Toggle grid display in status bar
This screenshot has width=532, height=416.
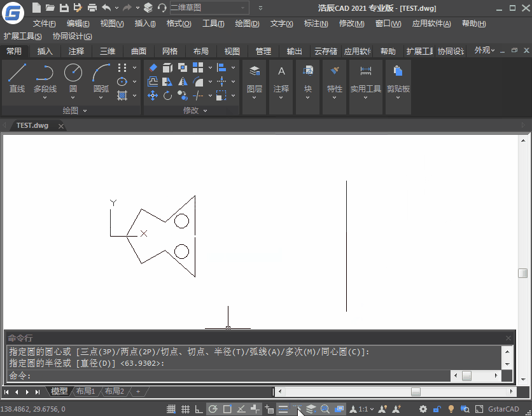pyautogui.click(x=185, y=409)
